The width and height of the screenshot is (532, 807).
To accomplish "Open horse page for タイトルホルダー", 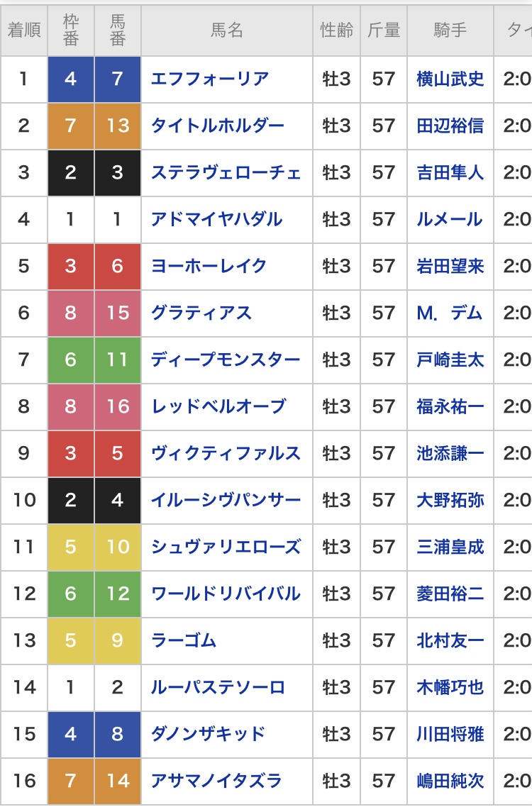I will click(x=217, y=126).
